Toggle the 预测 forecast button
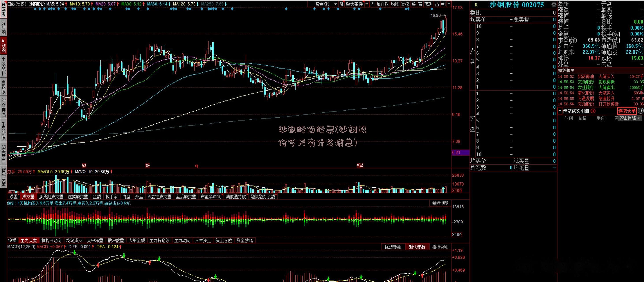This screenshot has width=644, height=282. [x=428, y=4]
